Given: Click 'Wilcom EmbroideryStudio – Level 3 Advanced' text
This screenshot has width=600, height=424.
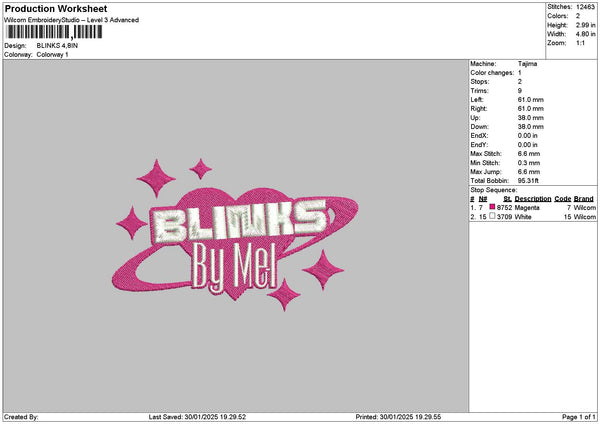Looking at the screenshot, I should coord(71,20).
